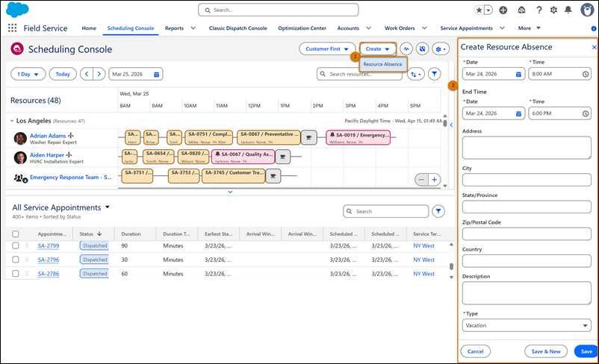Open the Start Date calendar picker icon
Image resolution: width=599 pixels, height=364 pixels.
518,74
